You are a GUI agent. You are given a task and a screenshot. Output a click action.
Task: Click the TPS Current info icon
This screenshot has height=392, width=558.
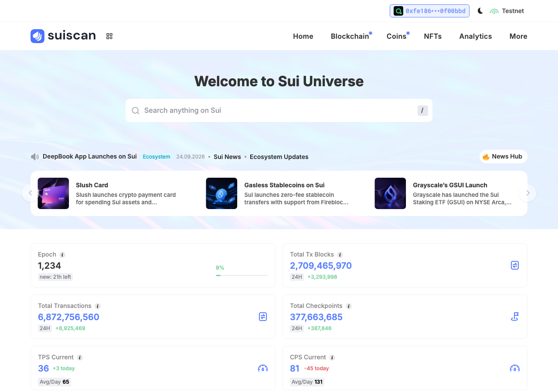(x=80, y=358)
